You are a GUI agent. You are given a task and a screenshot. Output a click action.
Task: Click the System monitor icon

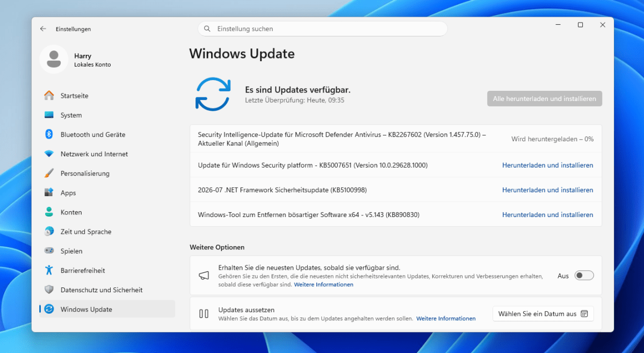(x=49, y=115)
